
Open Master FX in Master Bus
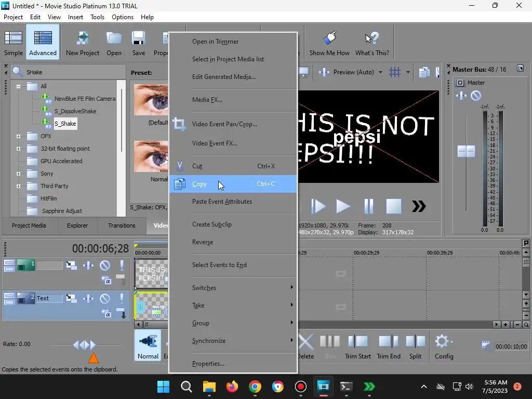click(461, 96)
